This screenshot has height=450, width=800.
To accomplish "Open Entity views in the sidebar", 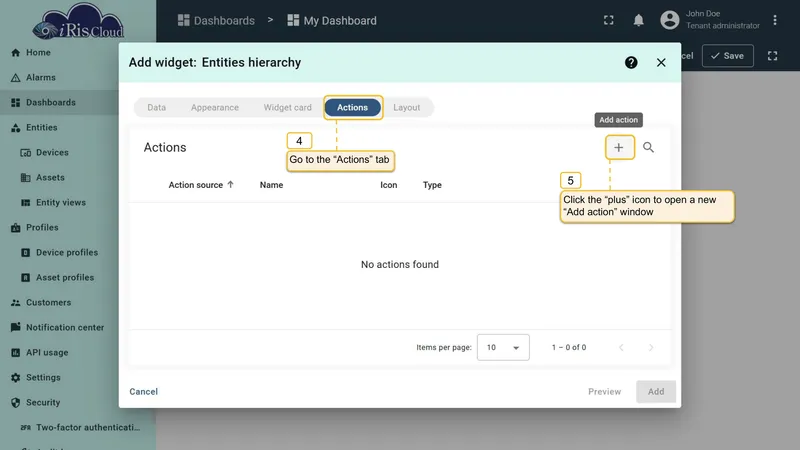I will click(59, 203).
